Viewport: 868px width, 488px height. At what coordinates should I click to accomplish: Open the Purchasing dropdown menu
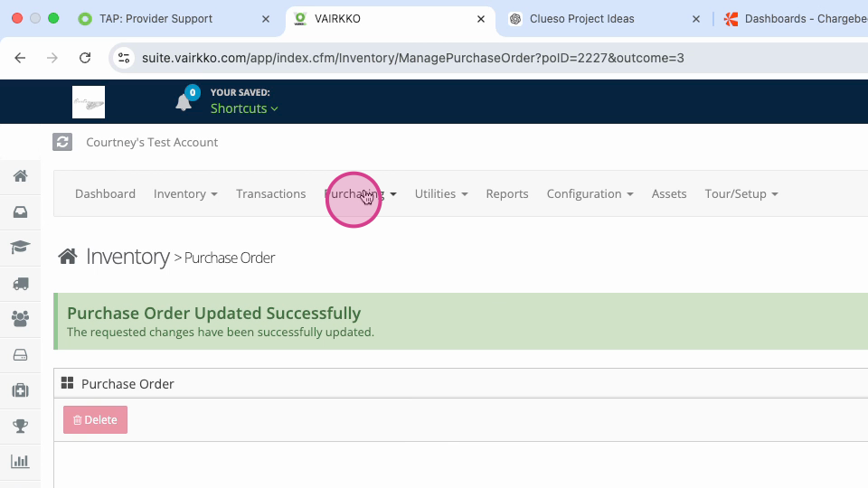[361, 193]
